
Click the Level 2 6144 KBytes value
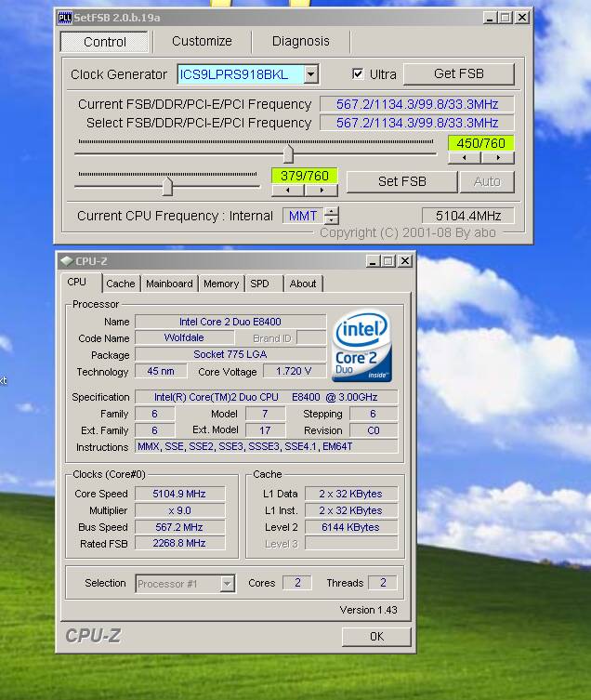click(x=351, y=527)
